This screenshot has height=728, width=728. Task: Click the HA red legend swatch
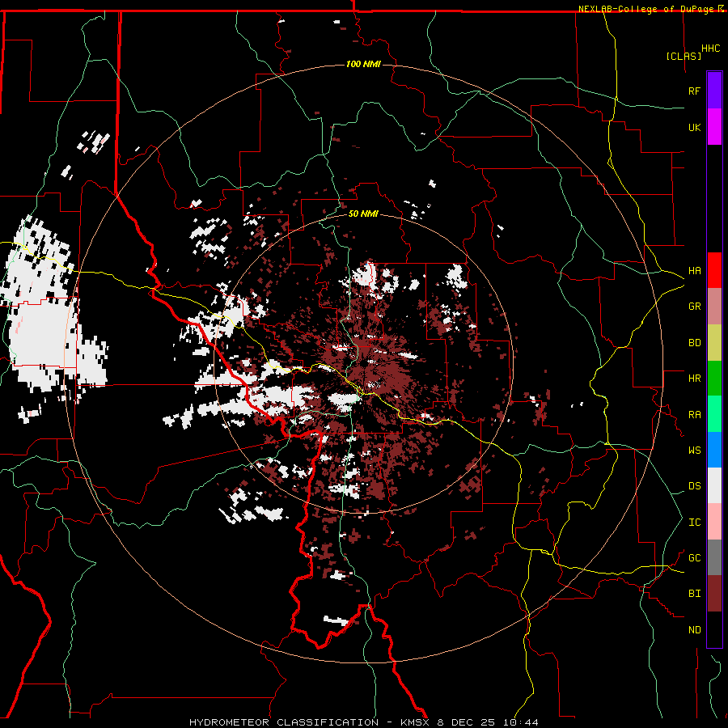point(714,270)
